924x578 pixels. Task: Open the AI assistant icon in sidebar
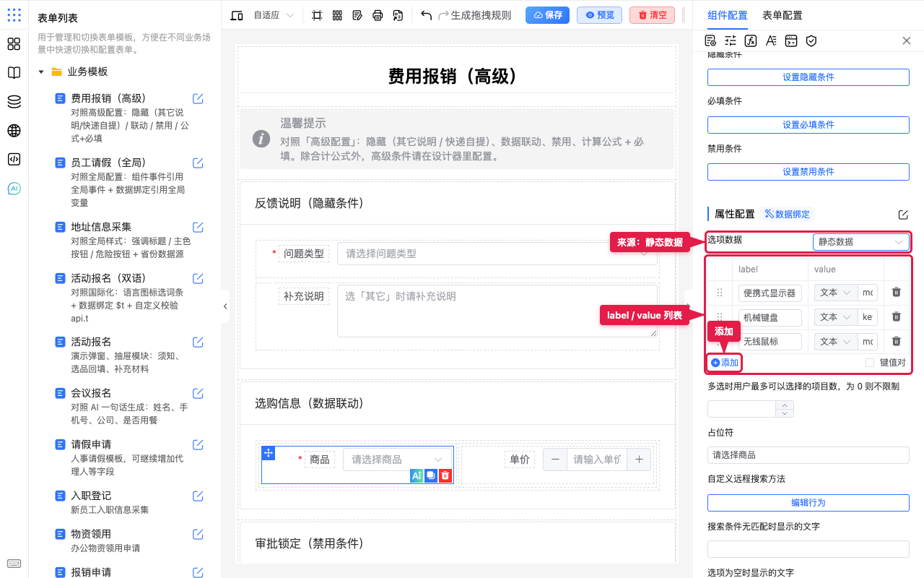tap(14, 189)
